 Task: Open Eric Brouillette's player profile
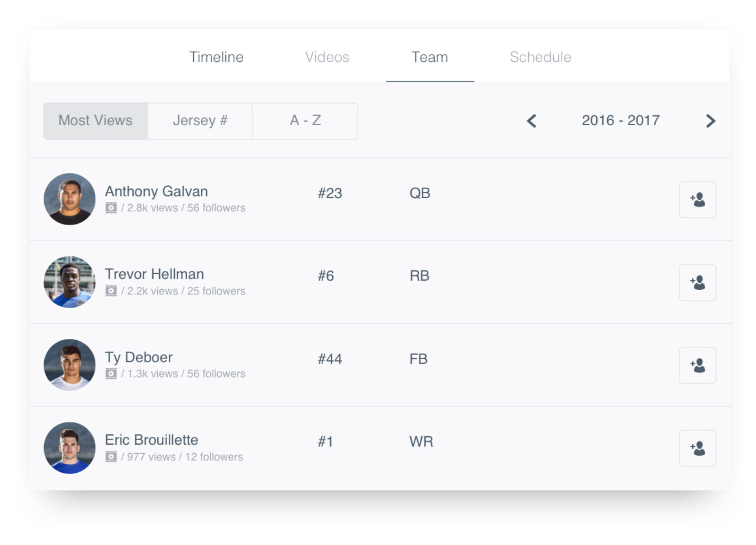(151, 440)
